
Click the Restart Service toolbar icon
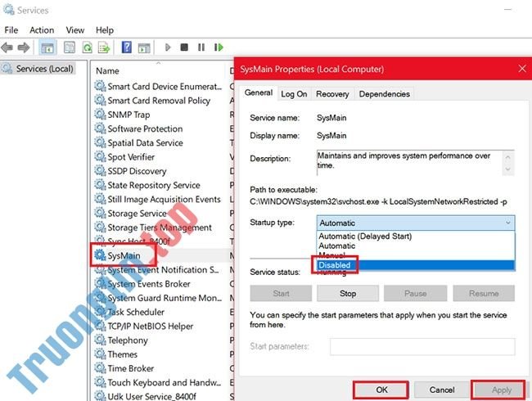pos(216,47)
